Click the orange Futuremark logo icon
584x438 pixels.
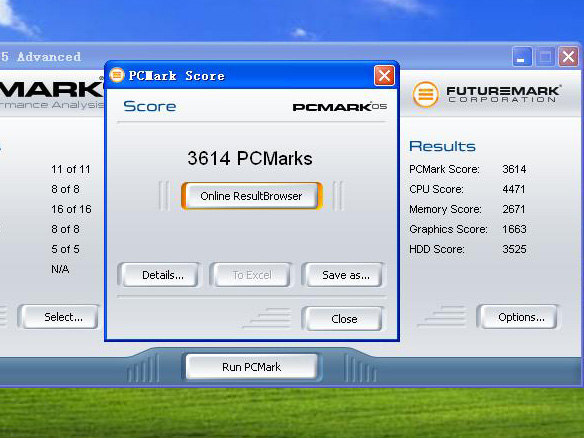425,94
